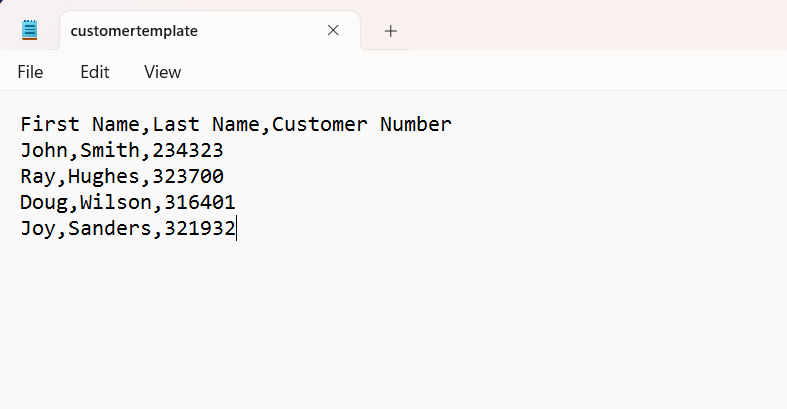This screenshot has width=787, height=409.
Task: Click on customer number 234323
Action: click(188, 150)
